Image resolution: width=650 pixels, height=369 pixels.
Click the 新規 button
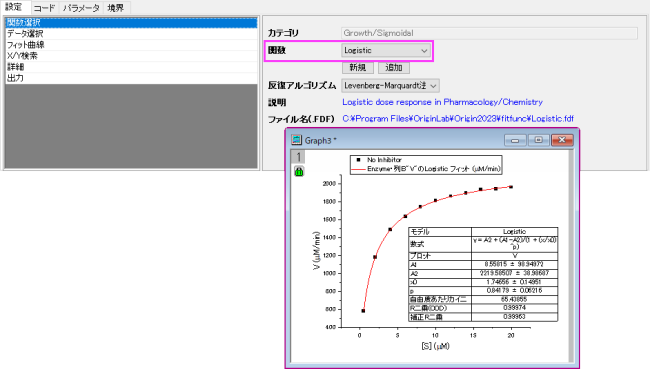pos(358,68)
